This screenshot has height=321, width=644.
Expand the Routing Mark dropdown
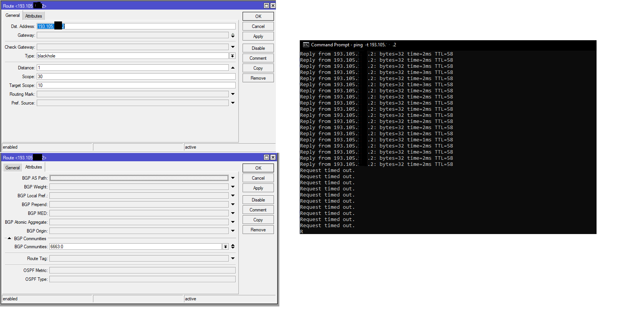point(233,94)
